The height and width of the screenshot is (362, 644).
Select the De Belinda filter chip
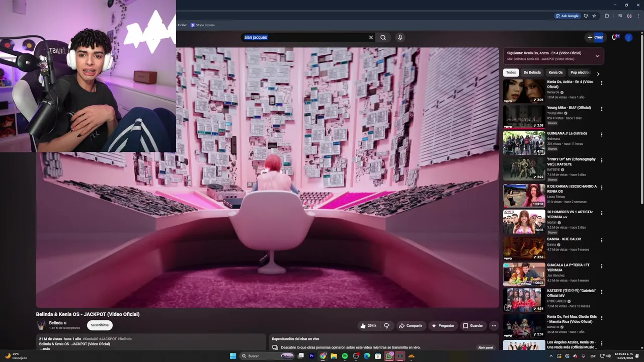(x=532, y=72)
